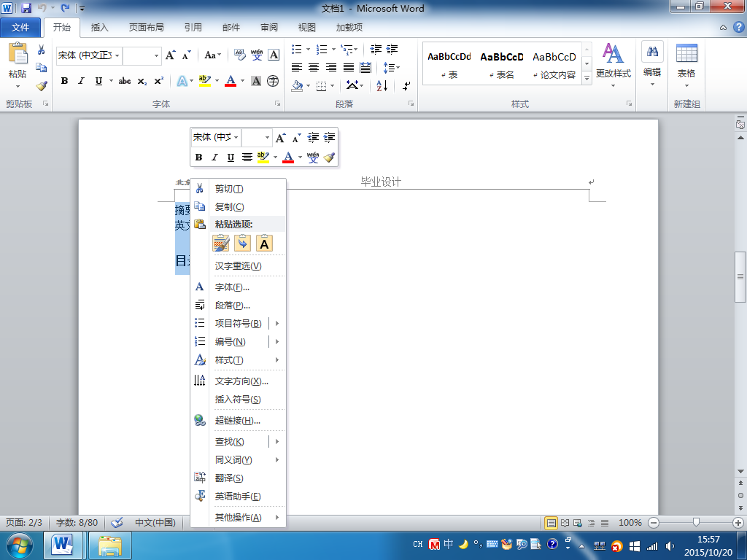Click the Sort A-Z icon in the paragraph group
This screenshot has height=560, width=747.
382,86
